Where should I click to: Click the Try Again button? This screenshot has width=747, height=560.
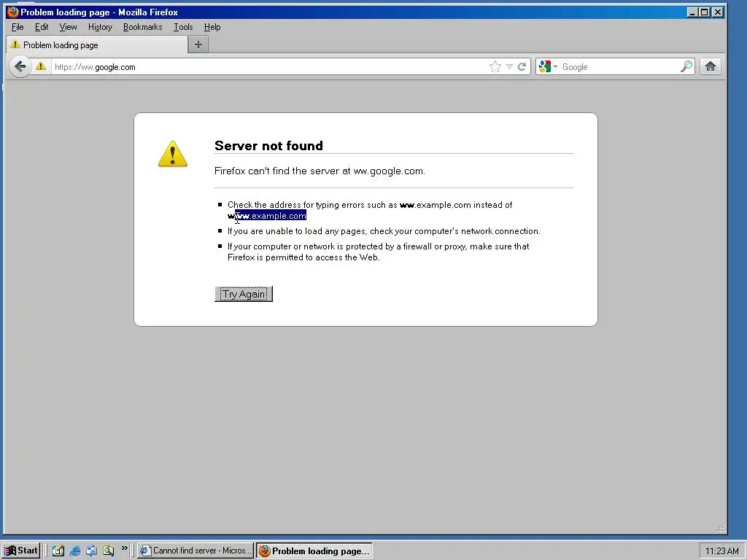244,295
